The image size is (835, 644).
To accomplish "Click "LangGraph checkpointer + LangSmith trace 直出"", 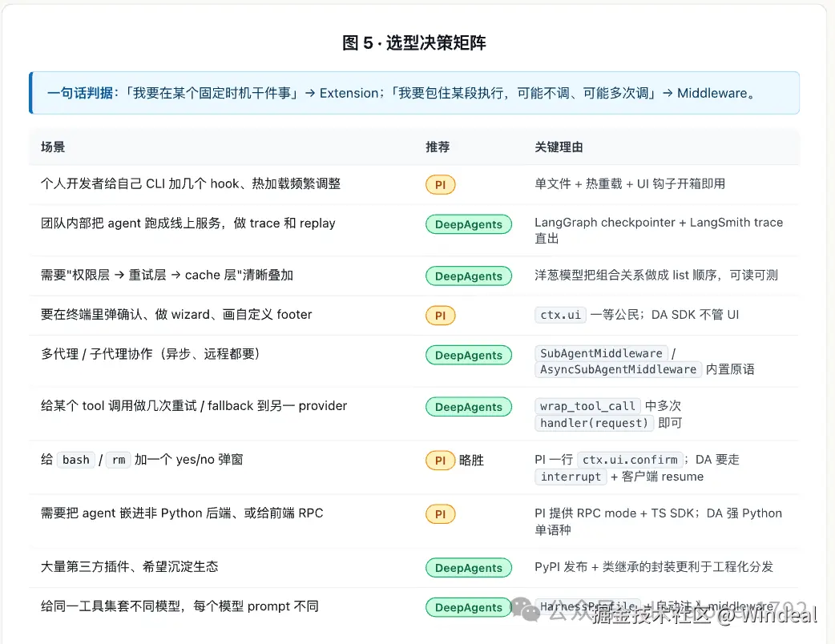I will pyautogui.click(x=658, y=230).
